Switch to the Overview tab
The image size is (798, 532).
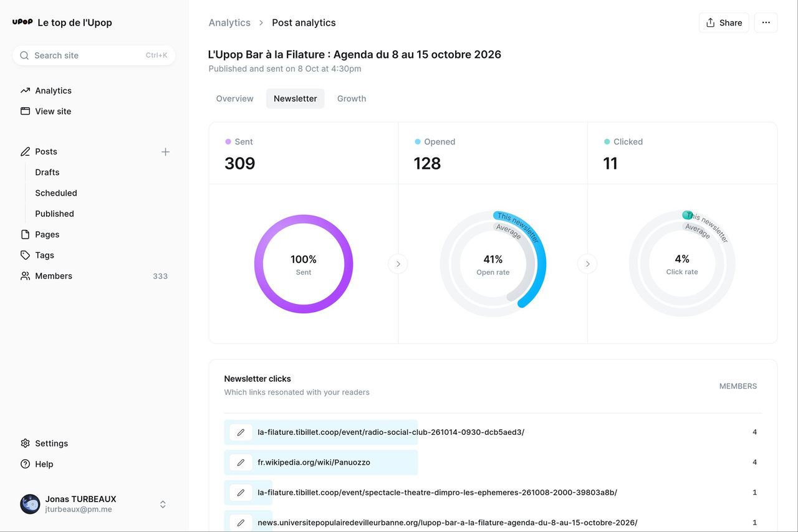pyautogui.click(x=234, y=98)
